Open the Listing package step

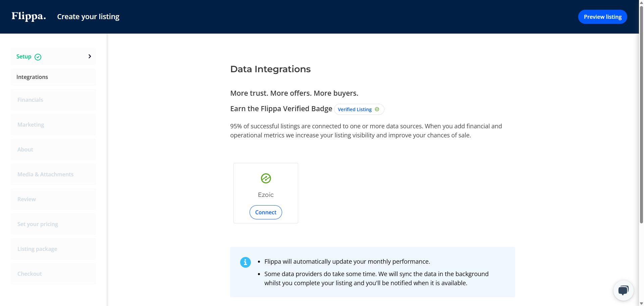coord(37,249)
